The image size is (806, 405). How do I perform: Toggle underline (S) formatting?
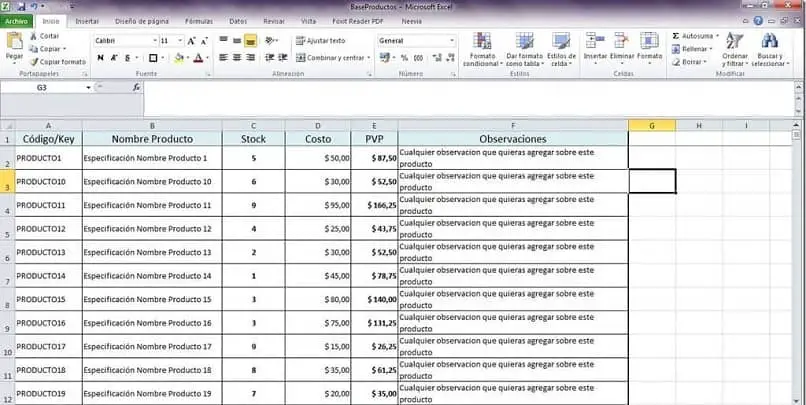tap(127, 58)
